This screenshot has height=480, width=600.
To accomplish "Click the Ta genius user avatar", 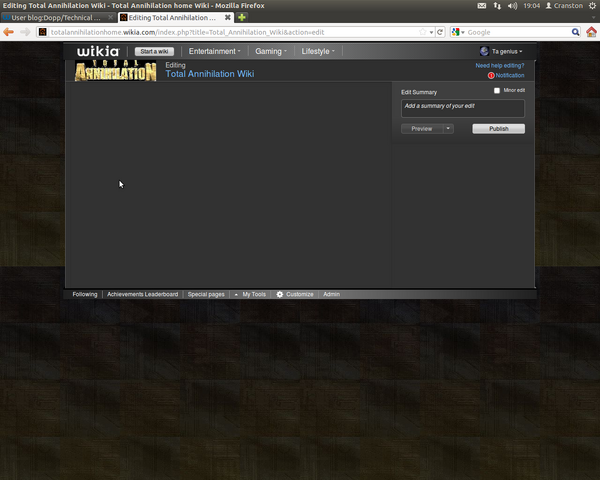I will (x=484, y=51).
